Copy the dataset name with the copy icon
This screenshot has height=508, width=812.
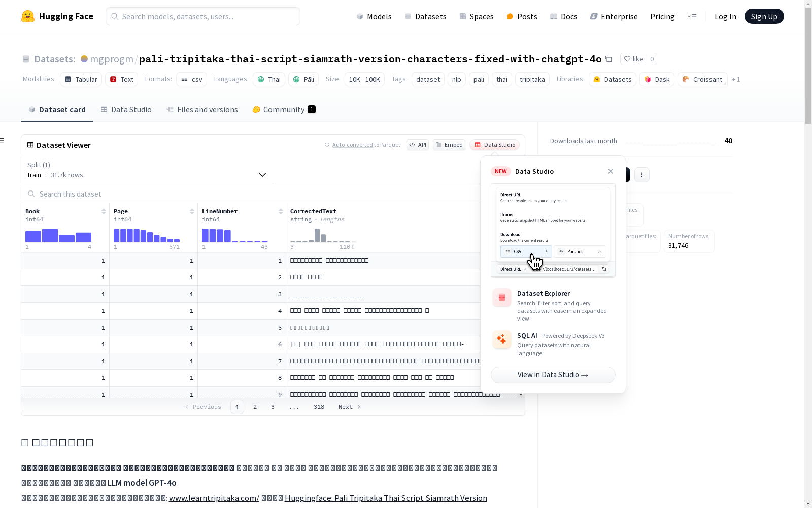(x=608, y=59)
